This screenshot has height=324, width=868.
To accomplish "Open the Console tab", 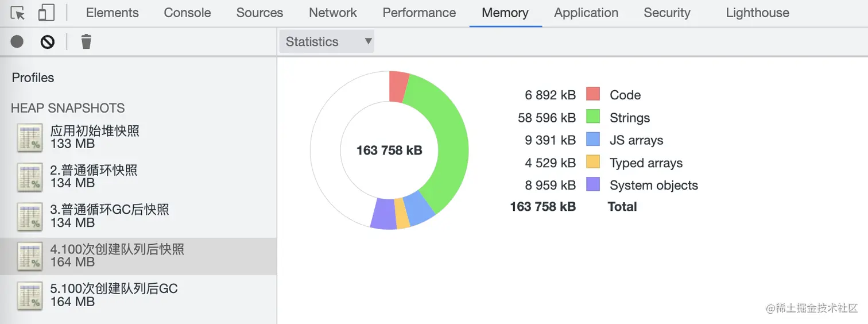I will point(187,13).
